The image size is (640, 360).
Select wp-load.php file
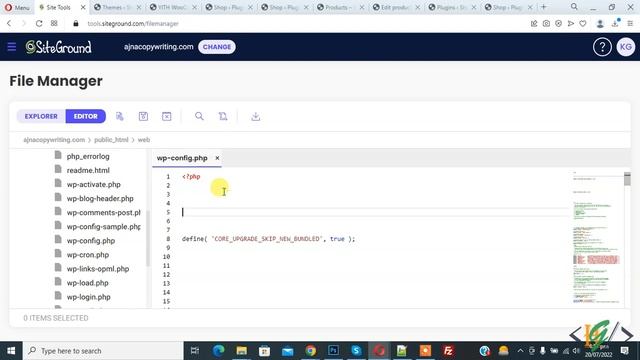pos(87,283)
